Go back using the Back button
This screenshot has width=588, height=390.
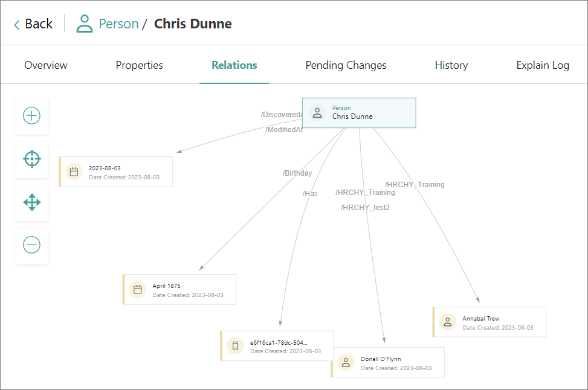(x=33, y=24)
